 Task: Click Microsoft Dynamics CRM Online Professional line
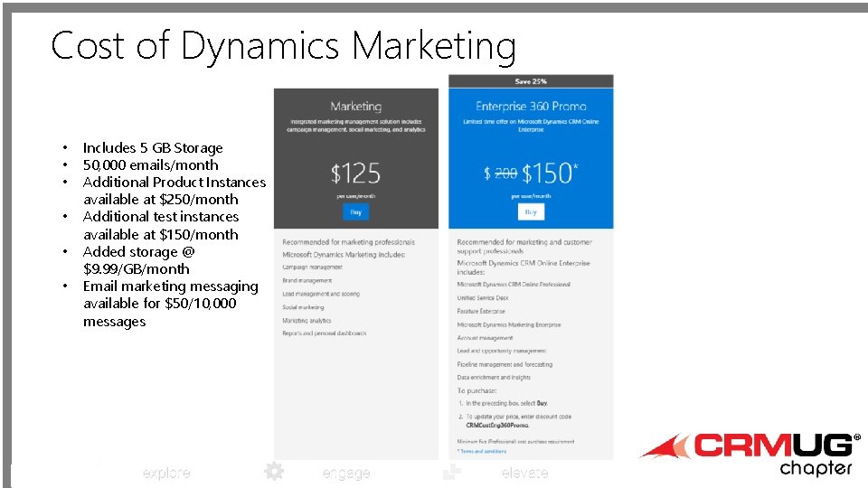[514, 285]
